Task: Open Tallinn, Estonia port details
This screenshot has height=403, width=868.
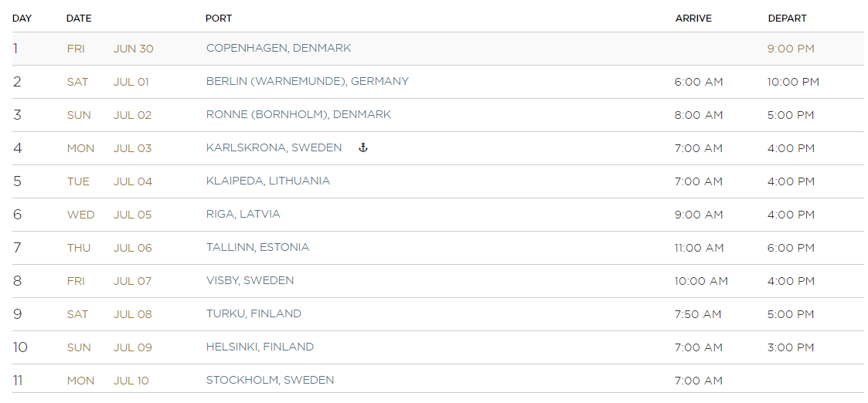Action: tap(257, 247)
